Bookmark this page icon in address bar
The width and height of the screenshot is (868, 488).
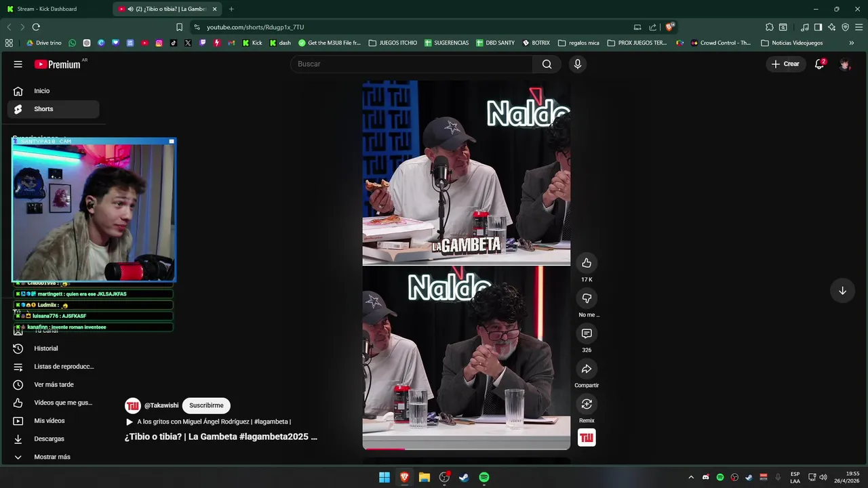coord(179,27)
